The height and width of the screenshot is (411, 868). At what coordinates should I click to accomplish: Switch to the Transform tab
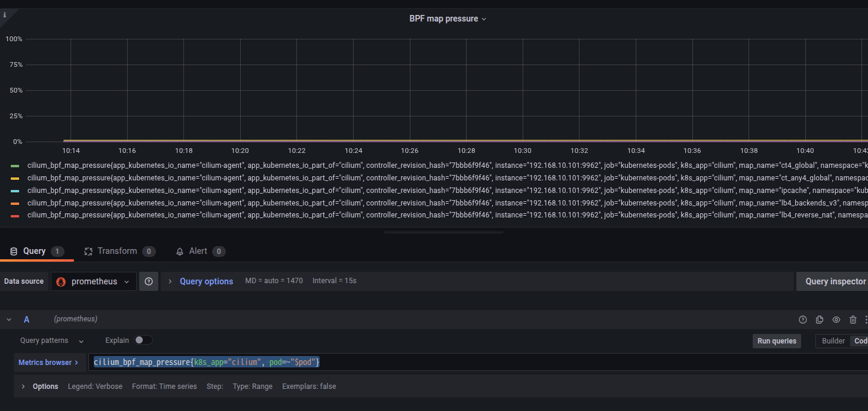pyautogui.click(x=119, y=251)
